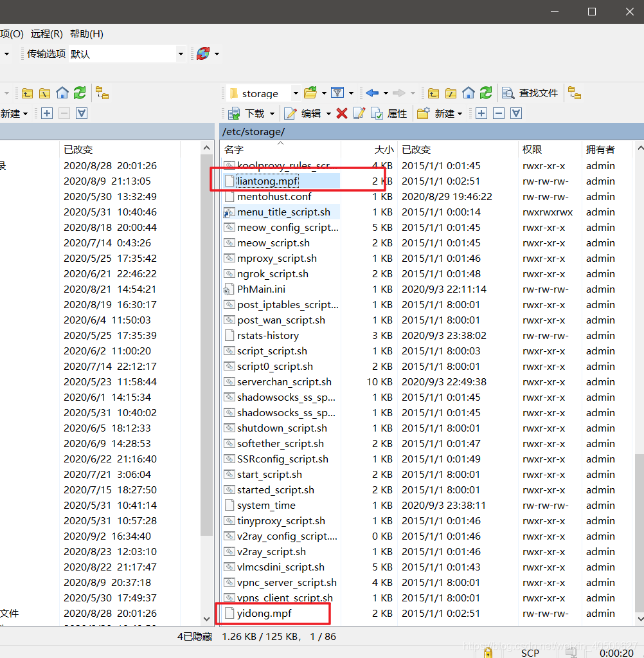
Task: Expand the filter dropdown arrow
Action: 351,93
